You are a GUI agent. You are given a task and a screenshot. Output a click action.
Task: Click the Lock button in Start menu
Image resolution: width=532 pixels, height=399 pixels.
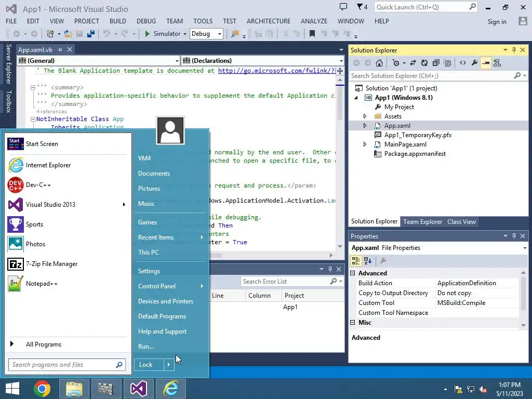click(x=149, y=365)
